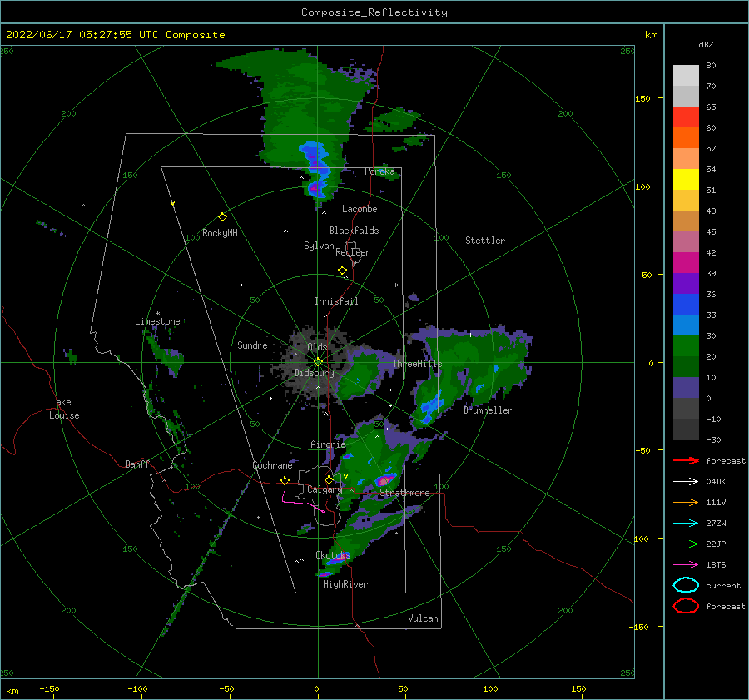This screenshot has height=700, width=749.
Task: Click the Olds town label
Action: (317, 347)
